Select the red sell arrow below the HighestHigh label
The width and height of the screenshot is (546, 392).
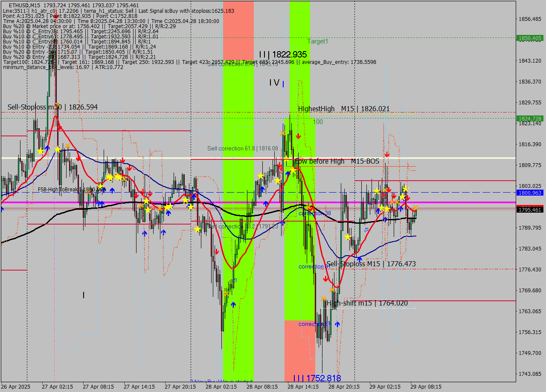299,135
